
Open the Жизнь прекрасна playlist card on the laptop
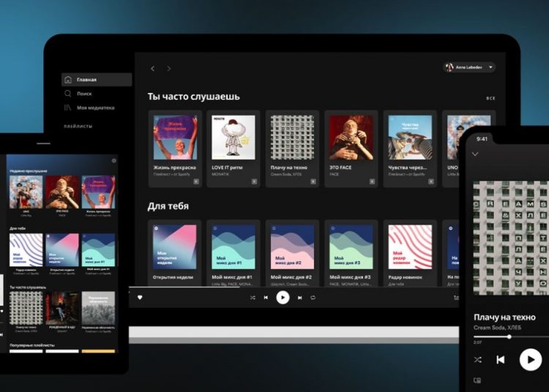[175, 148]
